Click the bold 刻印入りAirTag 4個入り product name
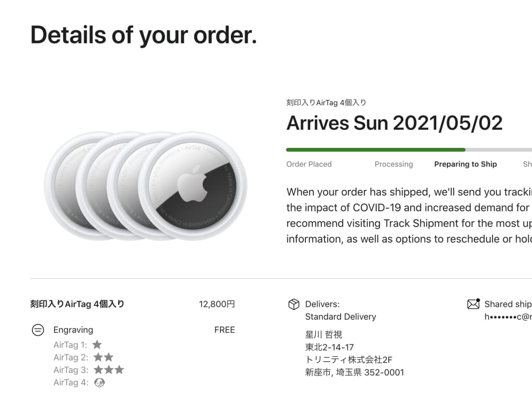This screenshot has height=408, width=532. [77, 304]
